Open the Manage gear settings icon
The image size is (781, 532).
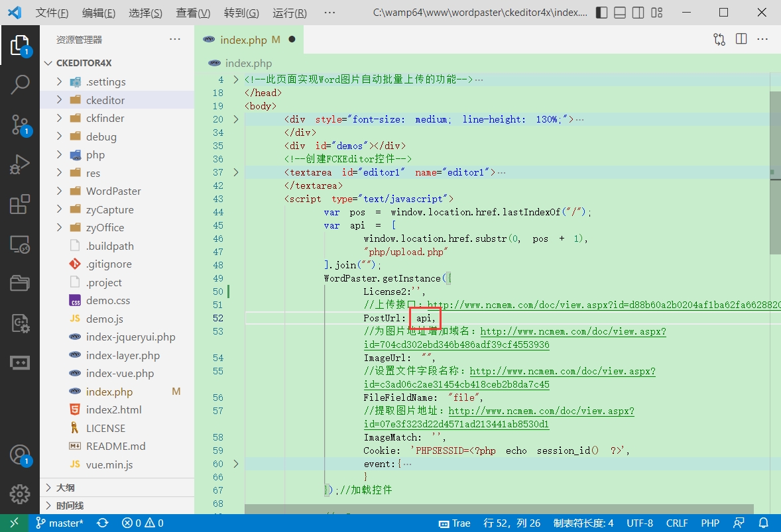click(x=20, y=494)
